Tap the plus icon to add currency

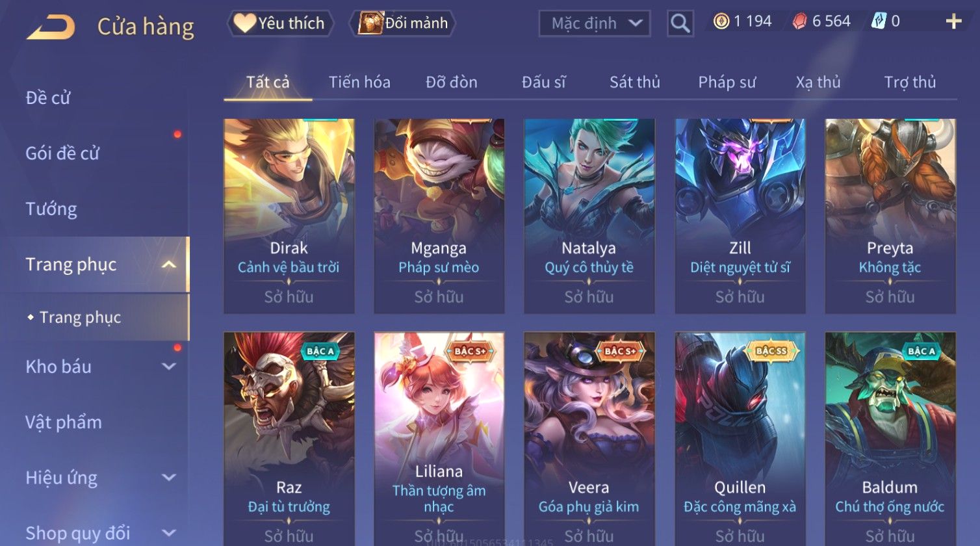[x=953, y=21]
